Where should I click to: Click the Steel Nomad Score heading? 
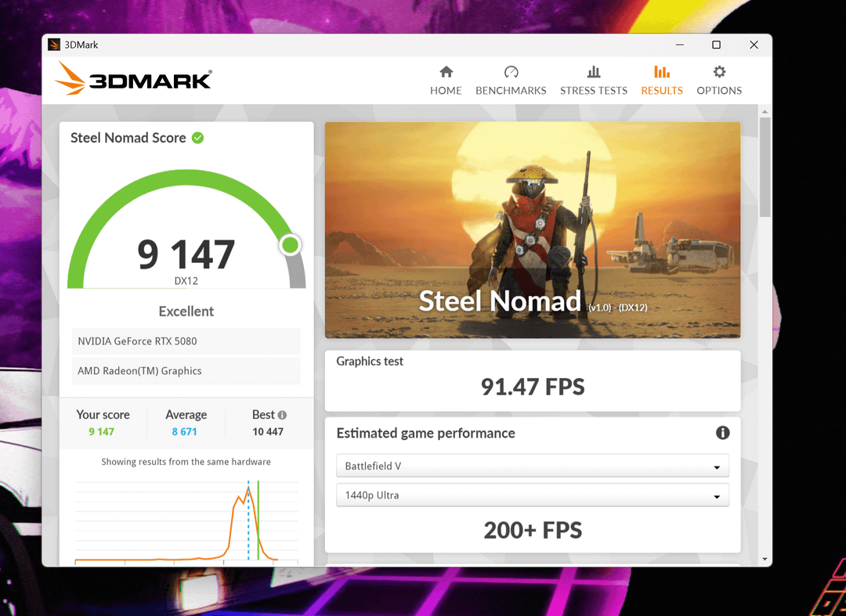pyautogui.click(x=128, y=138)
